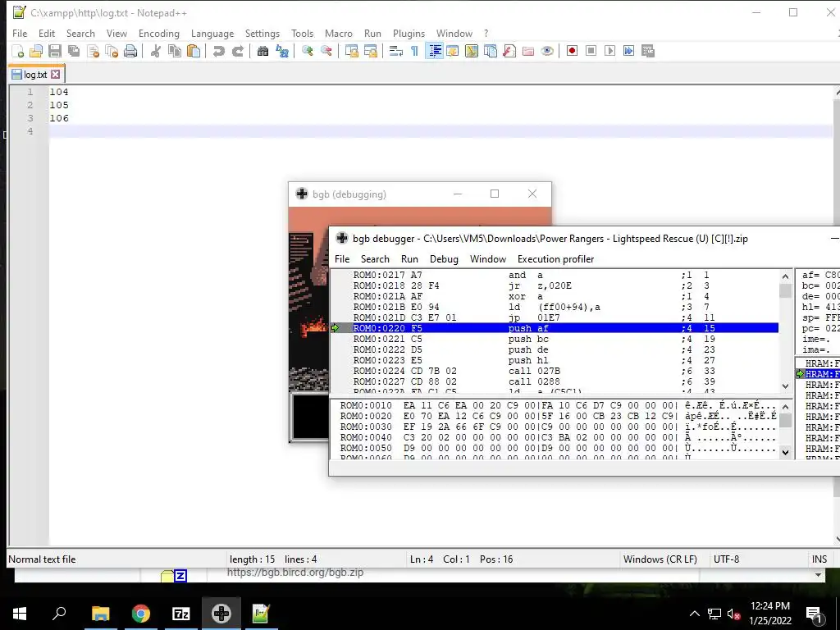Click Windows (CR LF) status entry
The height and width of the screenshot is (630, 840).
coord(660,559)
